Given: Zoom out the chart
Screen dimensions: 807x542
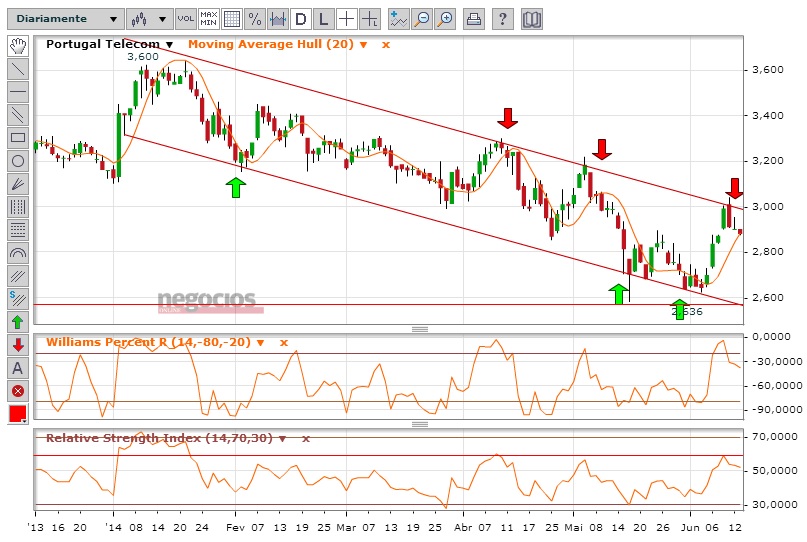Looking at the screenshot, I should tap(422, 19).
